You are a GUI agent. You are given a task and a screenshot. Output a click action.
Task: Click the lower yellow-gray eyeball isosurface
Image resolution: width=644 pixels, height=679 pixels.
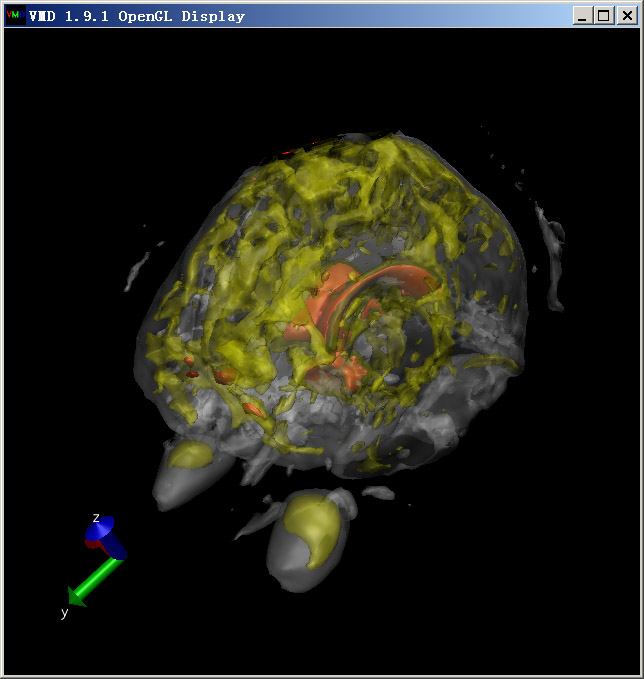310,540
